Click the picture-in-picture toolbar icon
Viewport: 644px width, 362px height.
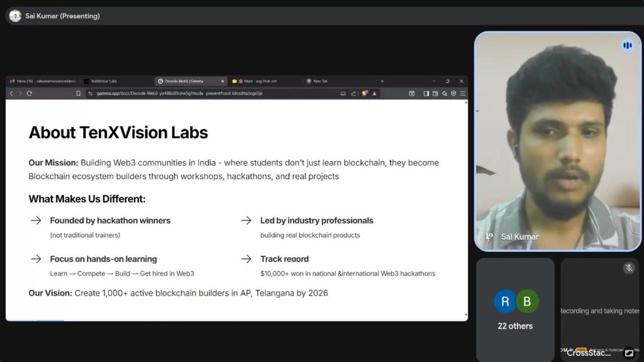point(412,93)
